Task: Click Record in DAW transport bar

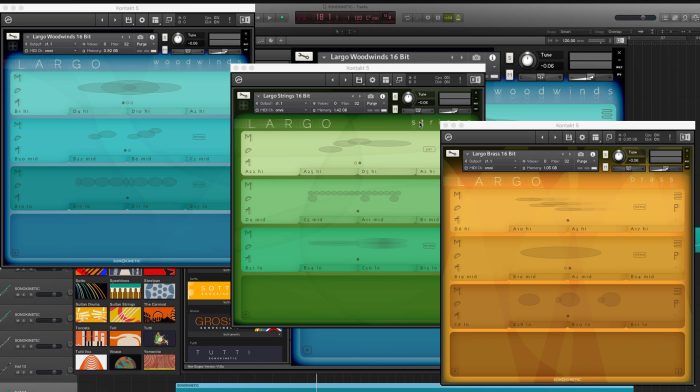Action: [x=282, y=18]
